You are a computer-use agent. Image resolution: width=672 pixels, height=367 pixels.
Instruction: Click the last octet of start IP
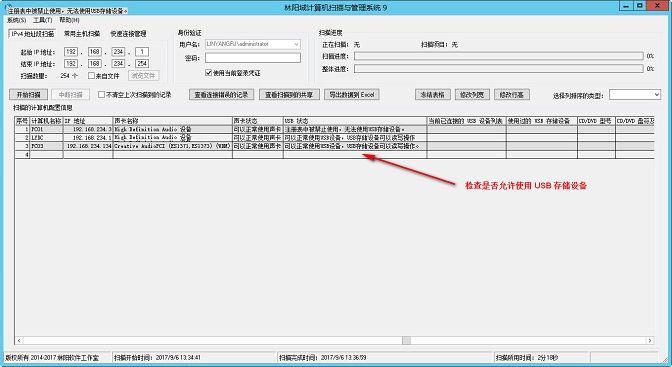tap(142, 52)
